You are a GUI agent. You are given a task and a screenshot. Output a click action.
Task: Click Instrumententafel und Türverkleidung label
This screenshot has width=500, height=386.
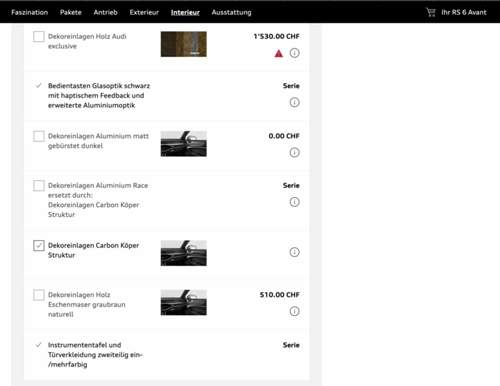(x=95, y=355)
